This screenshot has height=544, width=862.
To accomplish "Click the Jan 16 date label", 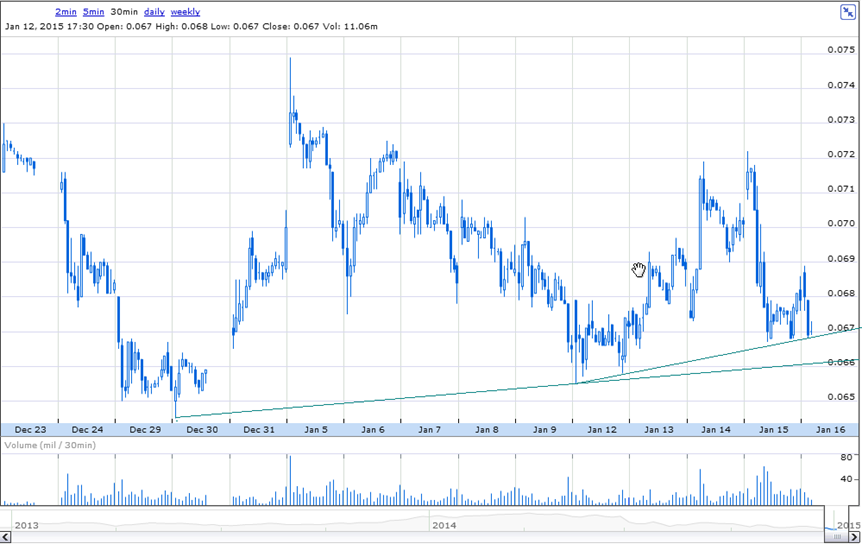I will click(831, 430).
